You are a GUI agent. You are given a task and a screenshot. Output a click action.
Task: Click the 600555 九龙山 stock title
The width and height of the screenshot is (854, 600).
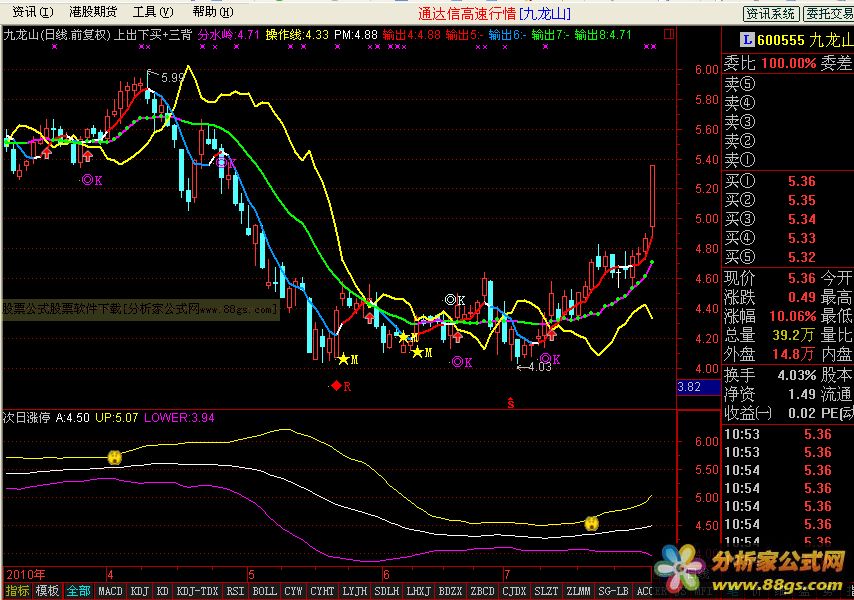tap(804, 40)
